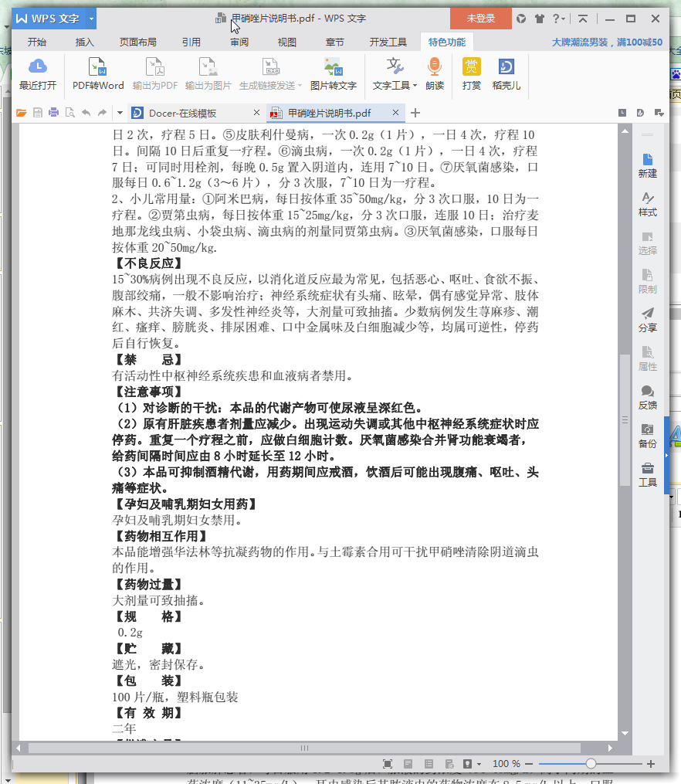This screenshot has height=784, width=681.
Task: Close the Docer-在线模板 tab
Action: [256, 113]
